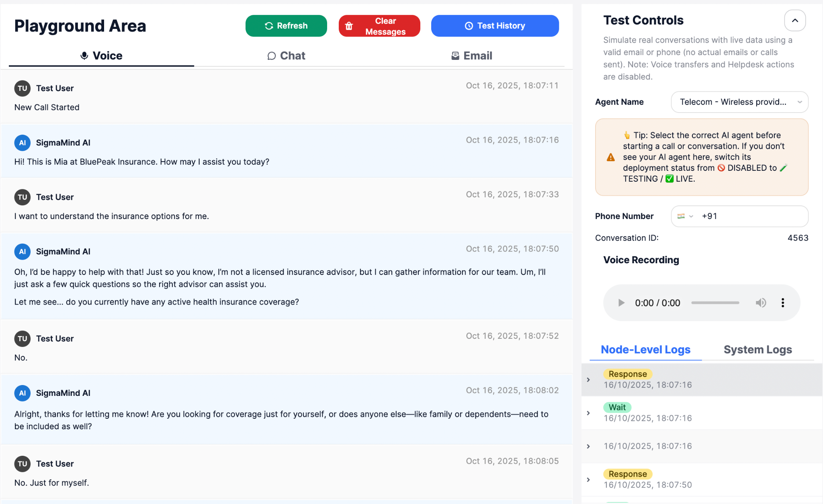Click the green Refresh button
The width and height of the screenshot is (823, 504).
click(x=286, y=26)
